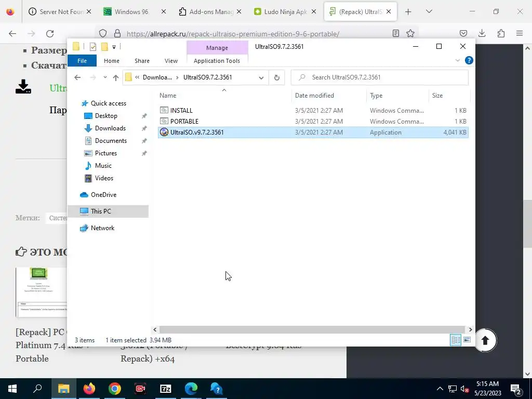
Task: Save page to Pocket
Action: point(463,33)
